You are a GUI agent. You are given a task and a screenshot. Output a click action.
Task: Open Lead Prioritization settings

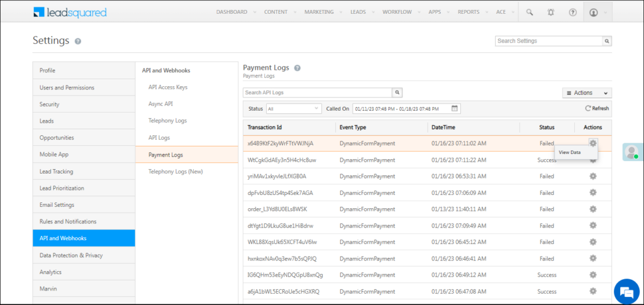[84, 188]
